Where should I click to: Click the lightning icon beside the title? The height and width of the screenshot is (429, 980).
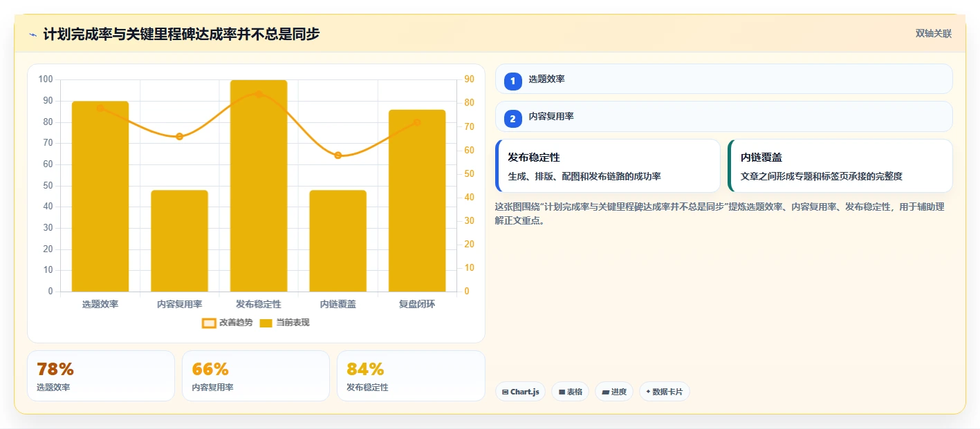click(33, 35)
